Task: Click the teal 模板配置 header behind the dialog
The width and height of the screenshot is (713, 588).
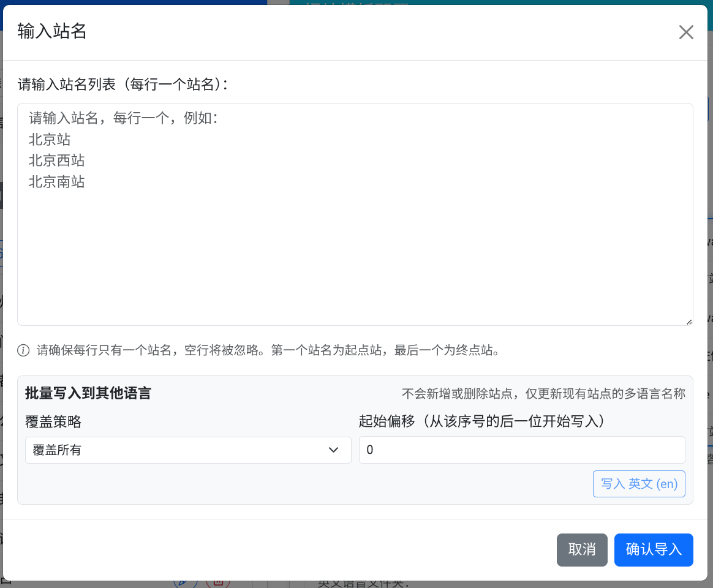Action: [356, 5]
